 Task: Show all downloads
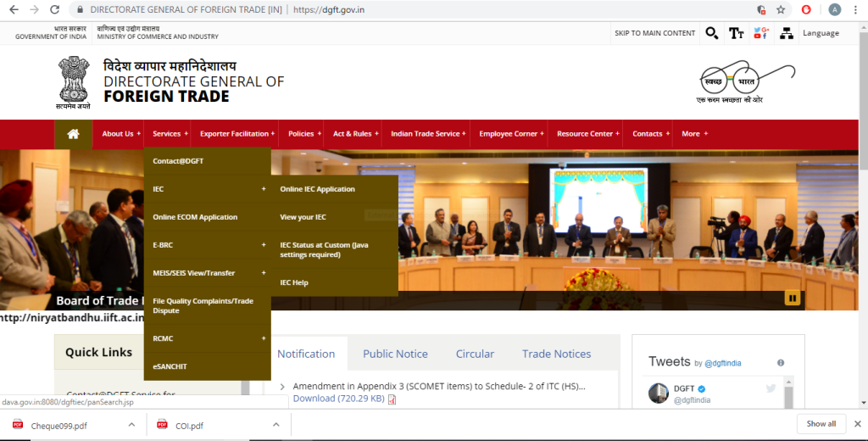tap(821, 424)
